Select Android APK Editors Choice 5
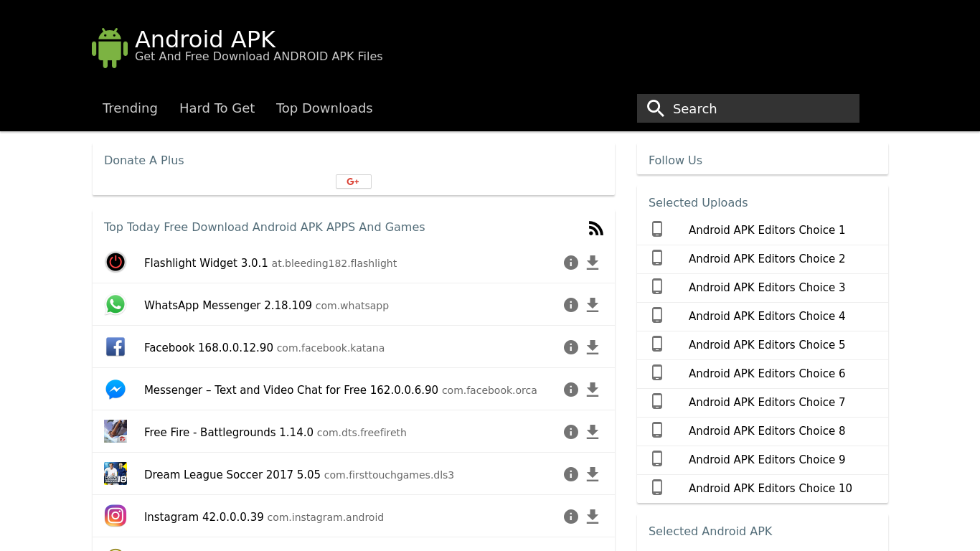This screenshot has width=980, height=551. tap(766, 345)
